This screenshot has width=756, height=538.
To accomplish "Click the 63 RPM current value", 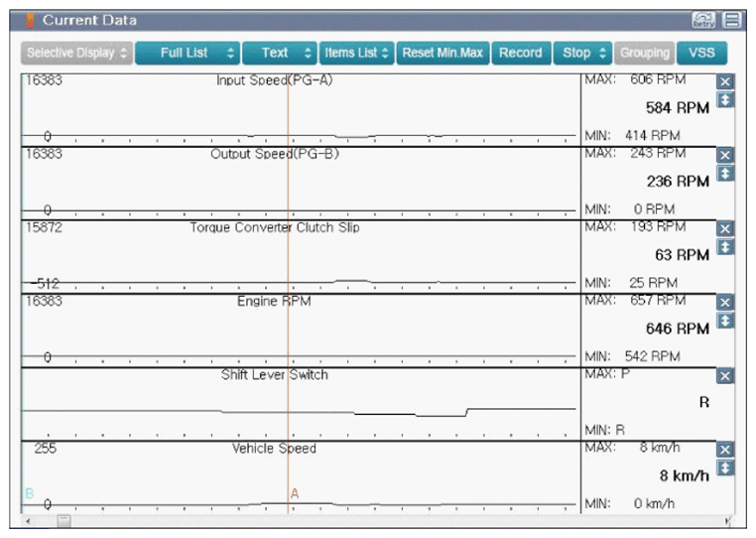I will [682, 255].
